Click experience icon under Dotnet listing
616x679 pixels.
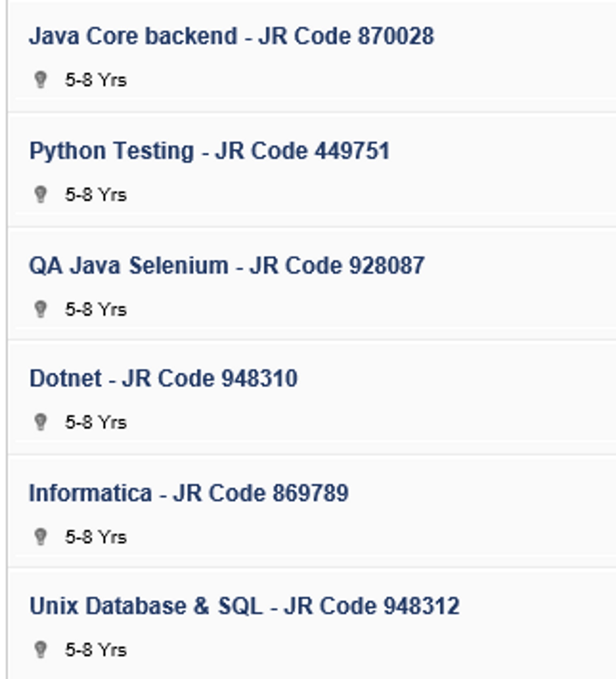tap(41, 422)
